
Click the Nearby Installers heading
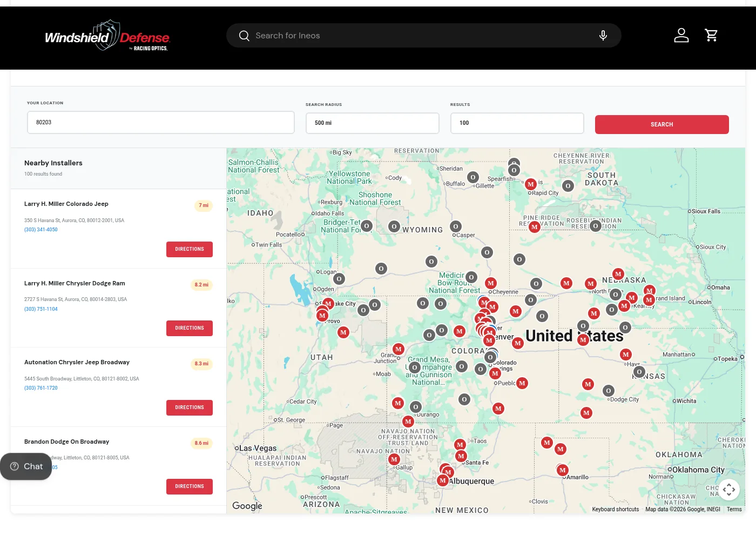(53, 163)
